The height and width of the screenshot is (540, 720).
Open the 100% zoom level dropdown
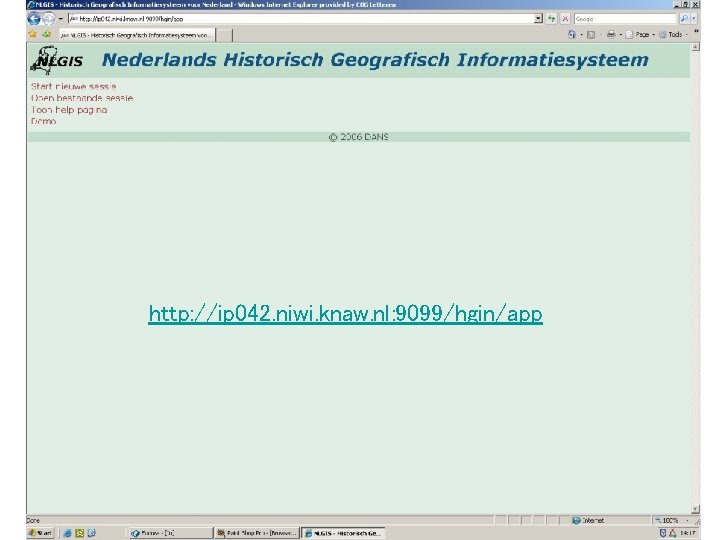click(x=687, y=520)
